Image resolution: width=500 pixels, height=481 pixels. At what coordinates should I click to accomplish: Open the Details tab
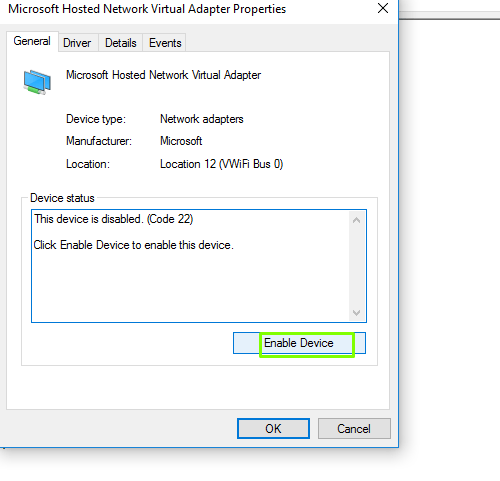121,43
